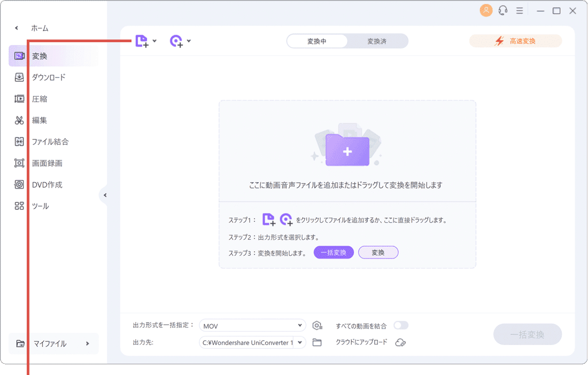Switch to the 変換済 tab
Viewport: 588px width, 375px height.
pyautogui.click(x=377, y=41)
